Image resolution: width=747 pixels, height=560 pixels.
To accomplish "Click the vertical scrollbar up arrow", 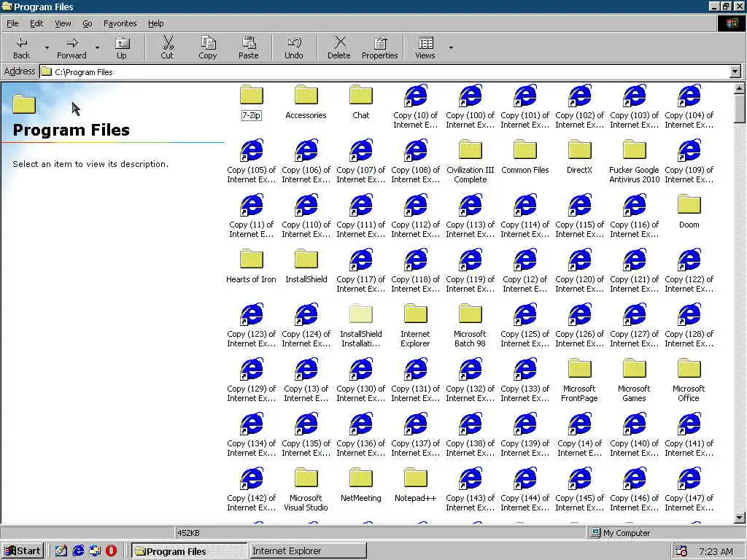I will [x=739, y=88].
